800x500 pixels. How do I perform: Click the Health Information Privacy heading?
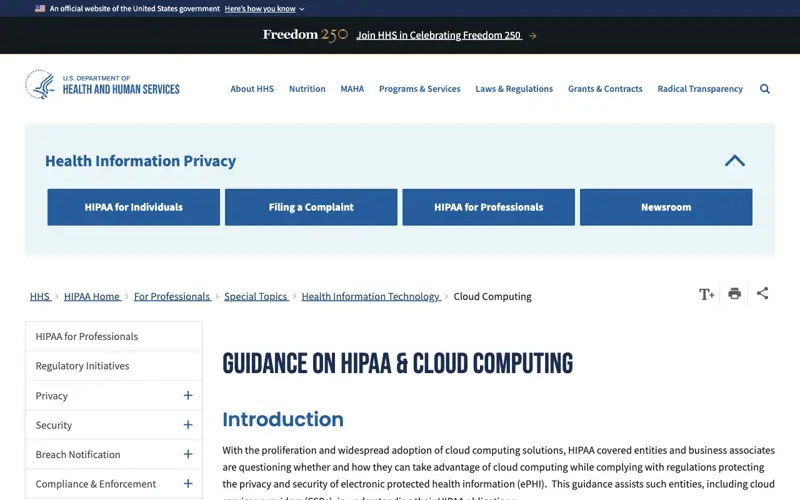pyautogui.click(x=140, y=161)
